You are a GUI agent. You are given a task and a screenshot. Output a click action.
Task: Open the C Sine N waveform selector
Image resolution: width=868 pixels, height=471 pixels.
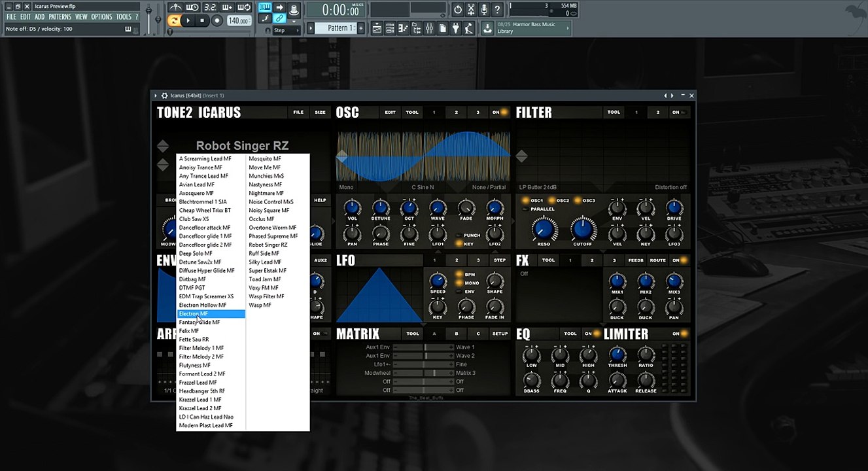(423, 188)
